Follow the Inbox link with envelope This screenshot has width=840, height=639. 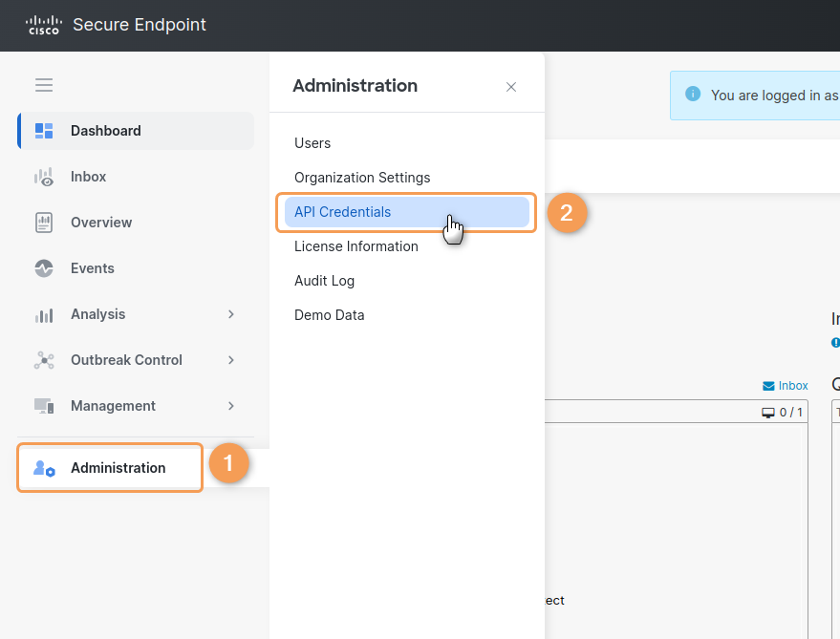coord(786,386)
